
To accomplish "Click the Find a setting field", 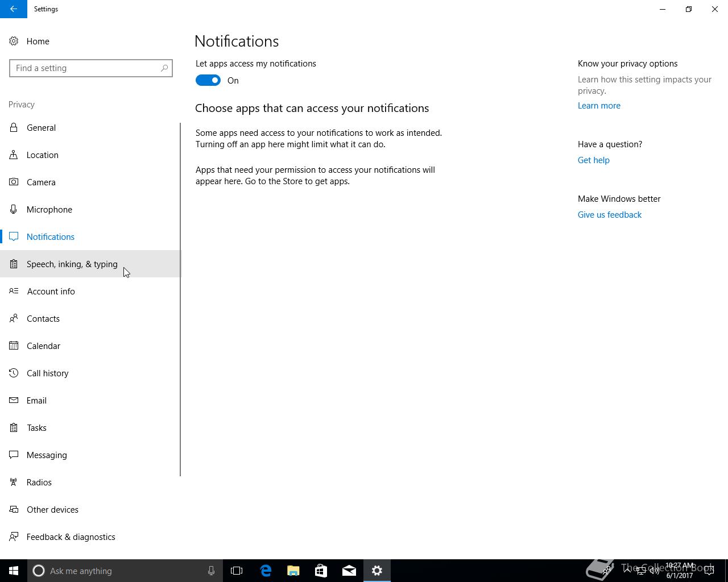I will 91,68.
